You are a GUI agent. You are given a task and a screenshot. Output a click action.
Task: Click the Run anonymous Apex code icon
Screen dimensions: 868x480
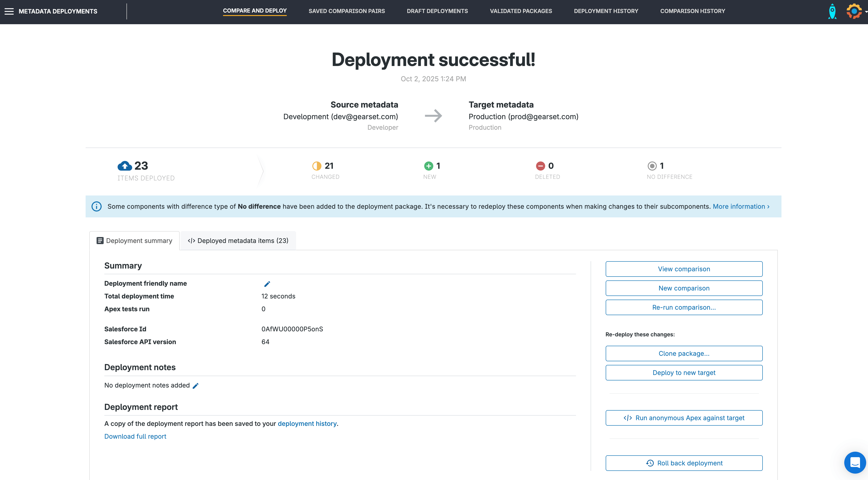coord(628,418)
